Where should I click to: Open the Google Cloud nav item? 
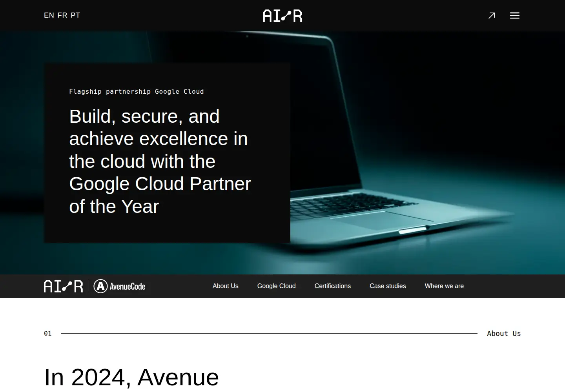click(x=277, y=286)
